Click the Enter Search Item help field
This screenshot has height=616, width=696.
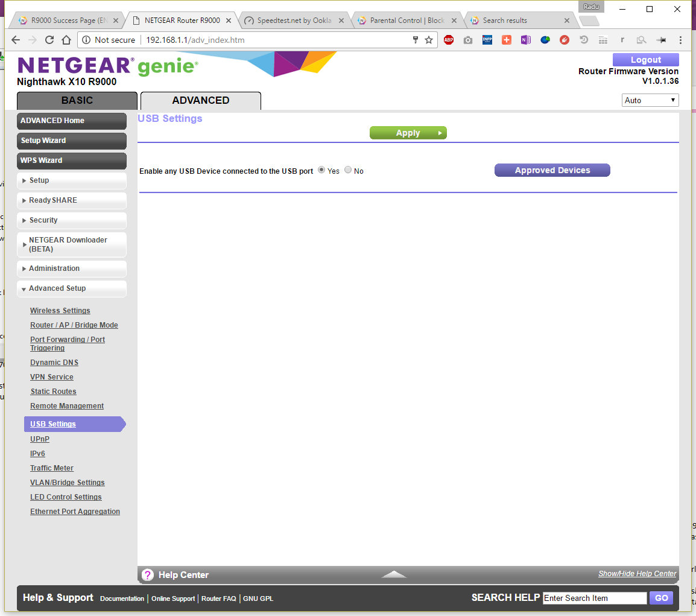click(594, 598)
